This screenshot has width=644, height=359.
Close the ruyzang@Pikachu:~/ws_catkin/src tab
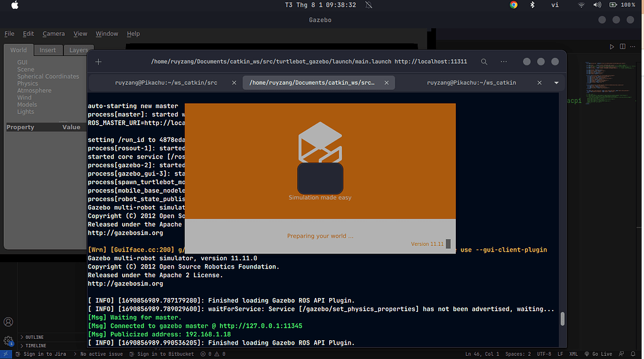coord(234,82)
